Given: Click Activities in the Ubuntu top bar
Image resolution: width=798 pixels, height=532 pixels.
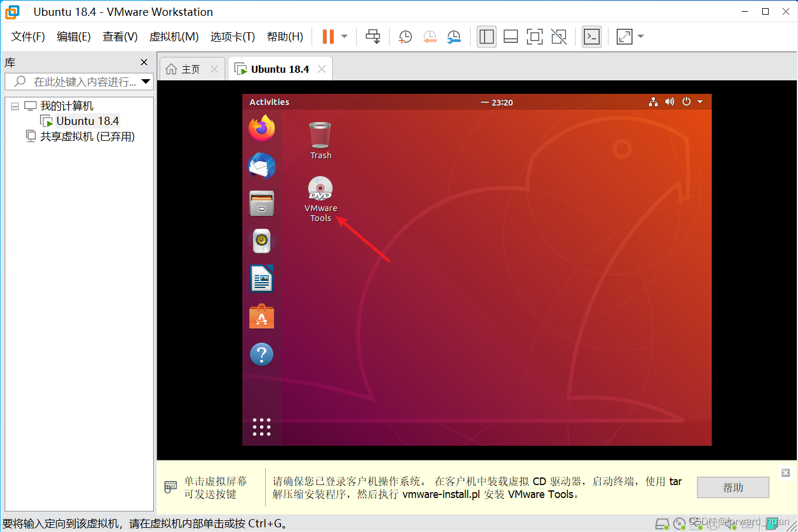Looking at the screenshot, I should click(x=269, y=102).
